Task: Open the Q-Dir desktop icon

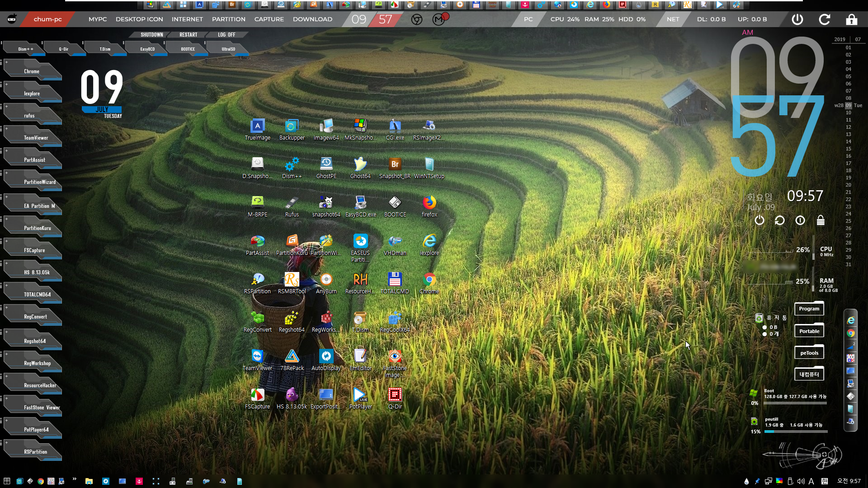Action: [395, 399]
